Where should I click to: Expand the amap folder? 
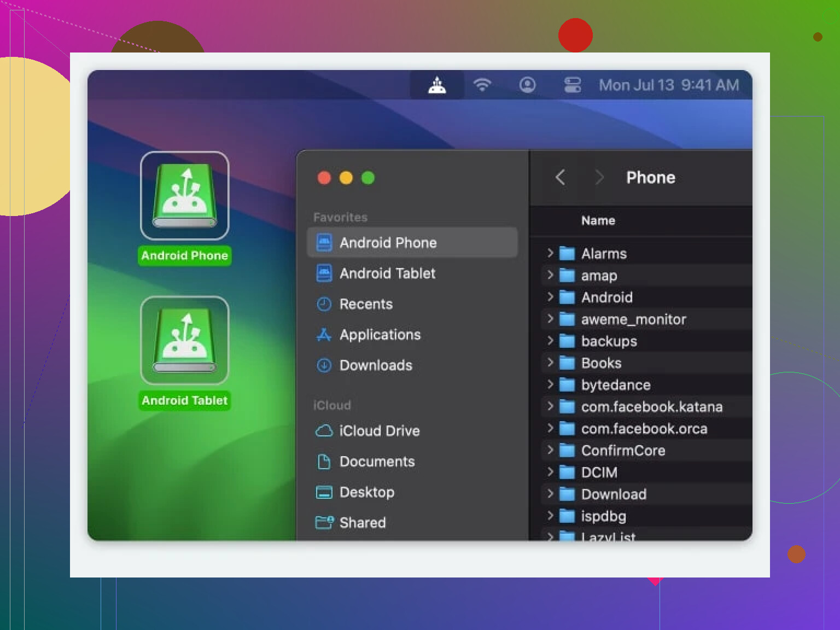[550, 275]
